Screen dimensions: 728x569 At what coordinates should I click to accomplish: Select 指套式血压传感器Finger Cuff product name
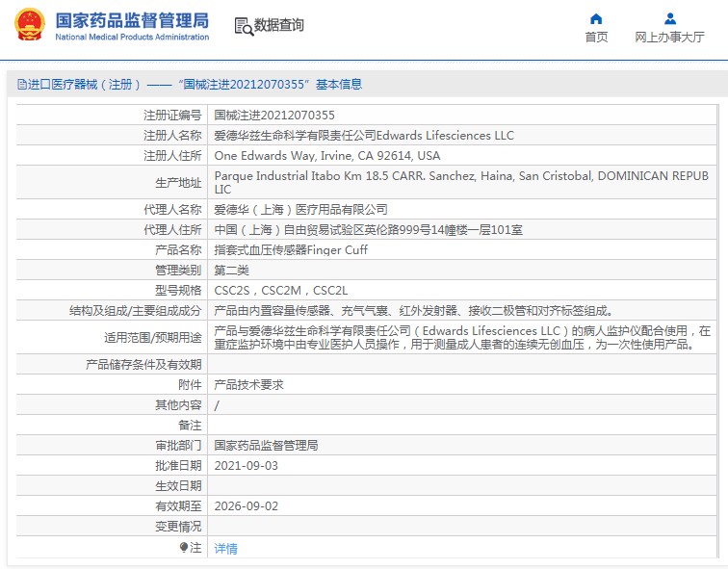point(291,250)
